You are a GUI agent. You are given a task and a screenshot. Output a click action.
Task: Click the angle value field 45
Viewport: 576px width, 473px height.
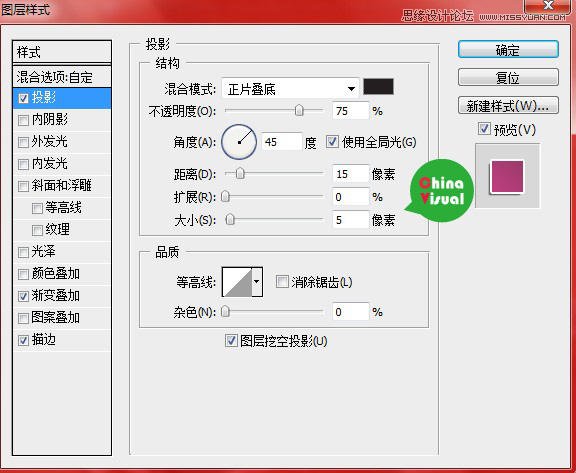[x=282, y=142]
